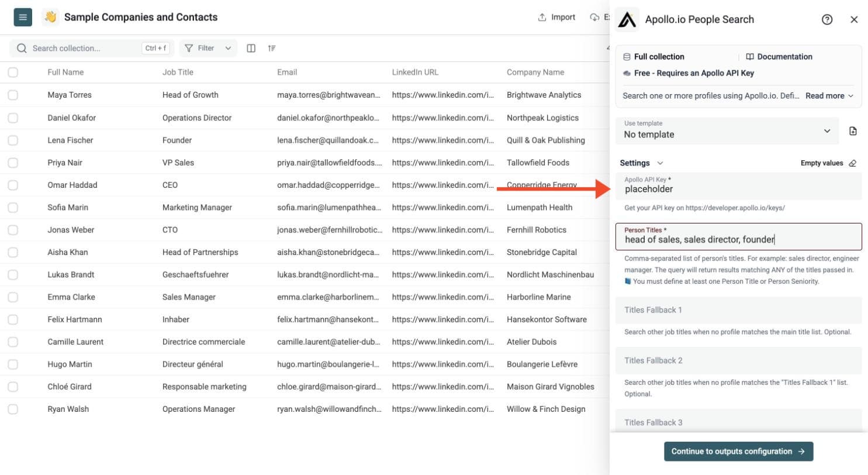This screenshot has width=868, height=475.
Task: Open the hamburger menu button
Action: click(23, 17)
